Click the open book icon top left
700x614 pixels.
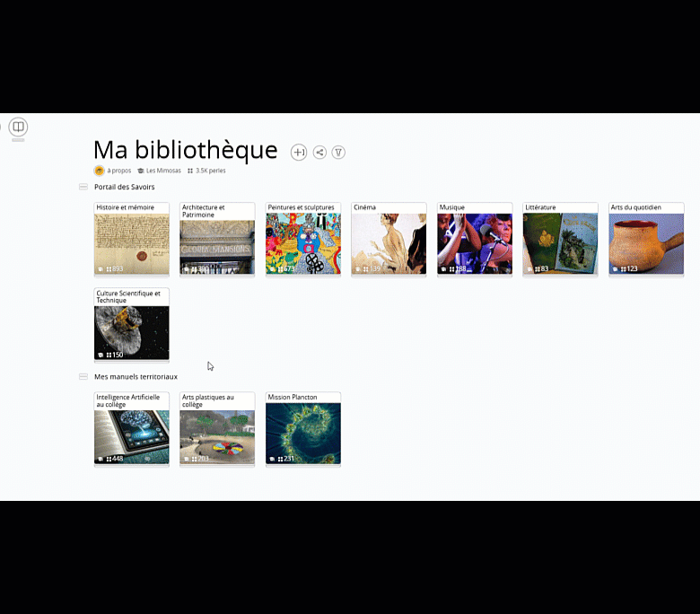tap(18, 127)
